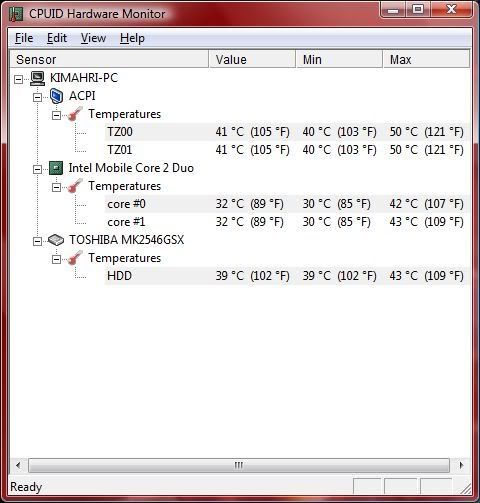Collapse the ACPI tree node
Screen dimensions: 480x503
tap(37, 97)
